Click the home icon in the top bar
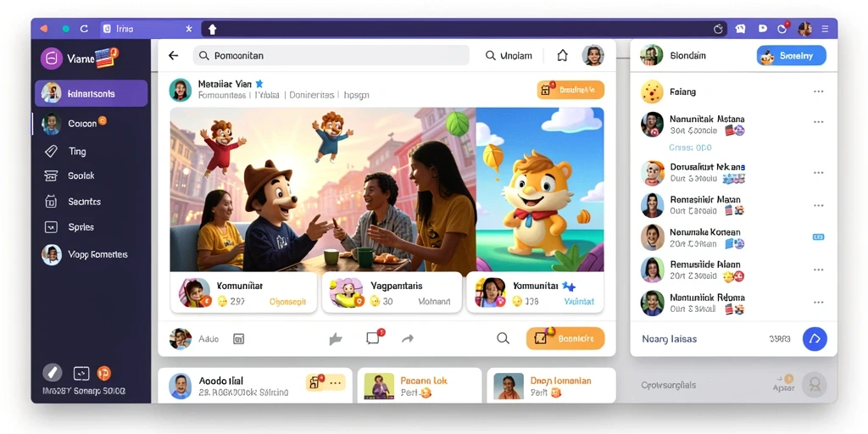868x434 pixels. pos(563,55)
